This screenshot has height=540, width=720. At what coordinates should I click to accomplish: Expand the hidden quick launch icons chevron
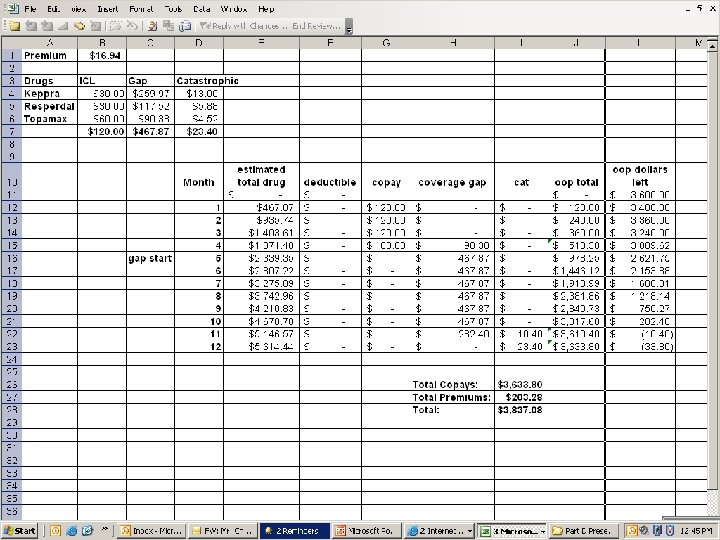[x=104, y=529]
